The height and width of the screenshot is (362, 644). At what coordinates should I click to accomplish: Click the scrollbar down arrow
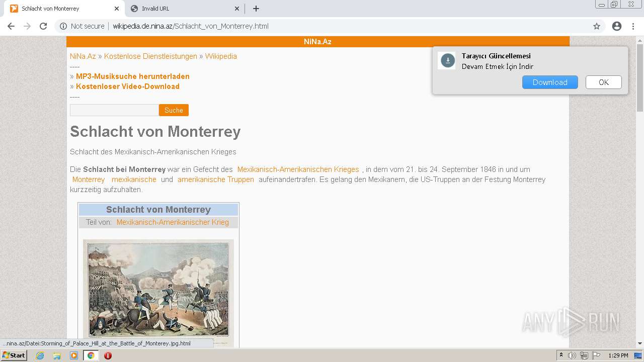(640, 343)
